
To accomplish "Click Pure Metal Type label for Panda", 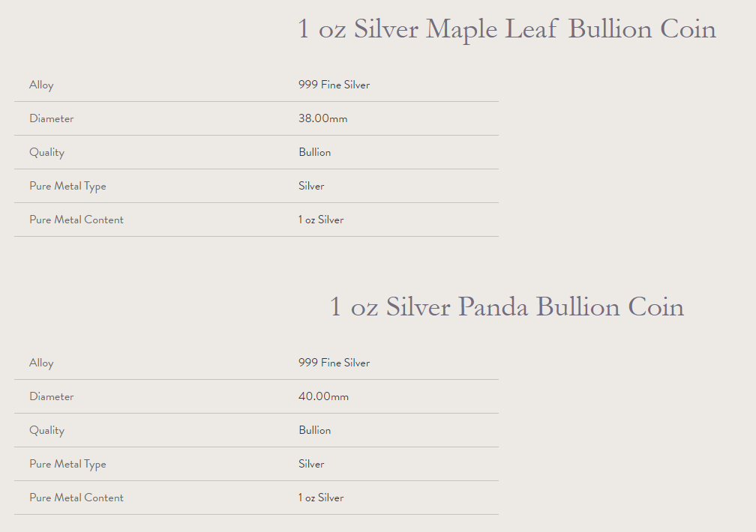I will [67, 464].
